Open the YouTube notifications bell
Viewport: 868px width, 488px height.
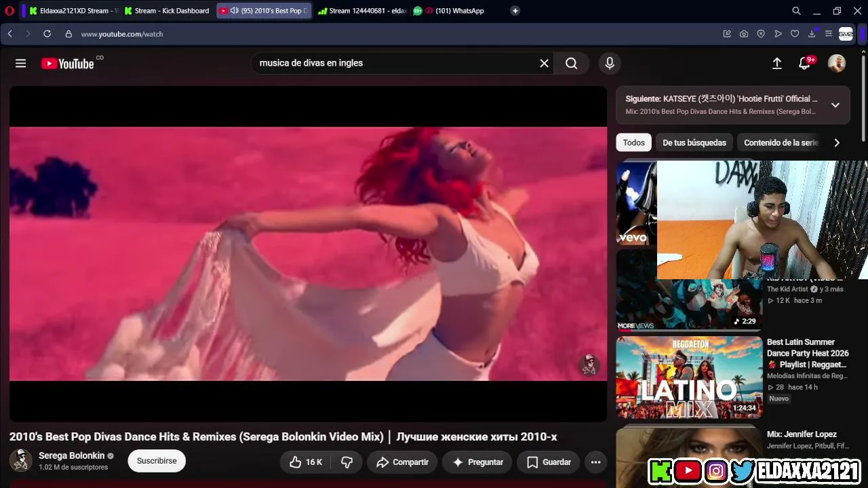point(805,63)
